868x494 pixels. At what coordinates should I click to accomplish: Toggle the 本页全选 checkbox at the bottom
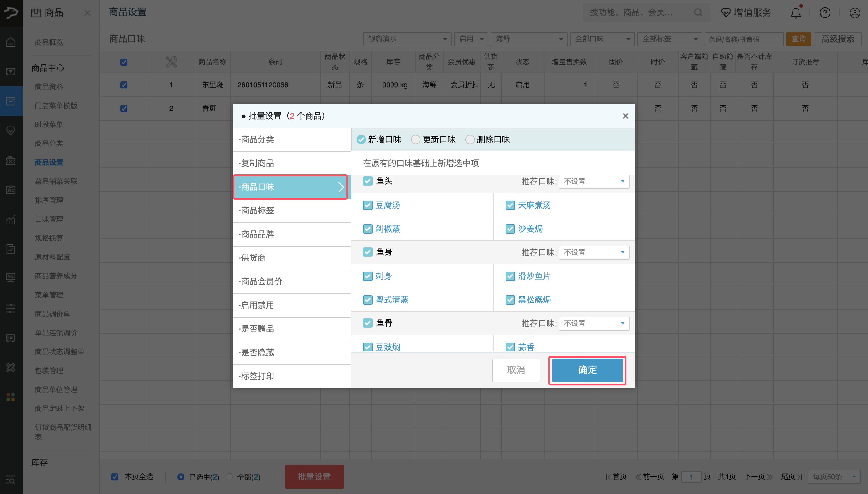click(115, 476)
